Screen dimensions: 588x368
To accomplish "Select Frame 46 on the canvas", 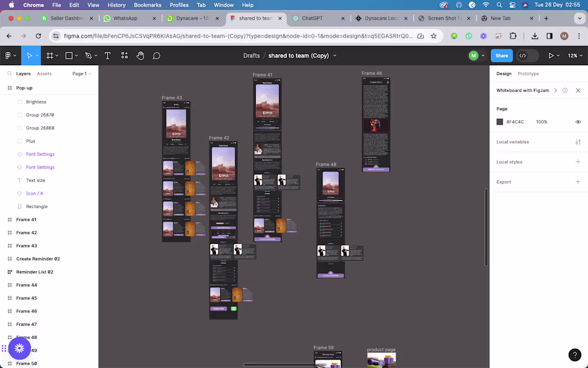I will click(x=376, y=125).
